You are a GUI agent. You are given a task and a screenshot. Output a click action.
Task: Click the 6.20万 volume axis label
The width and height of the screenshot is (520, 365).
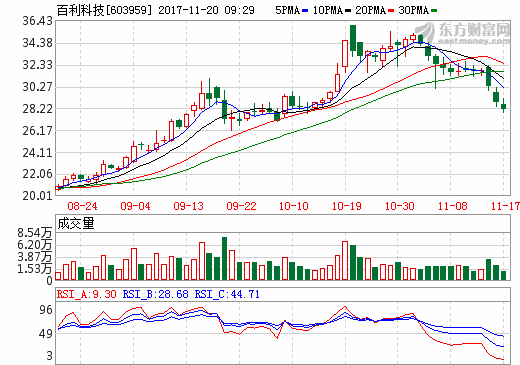click(35, 245)
